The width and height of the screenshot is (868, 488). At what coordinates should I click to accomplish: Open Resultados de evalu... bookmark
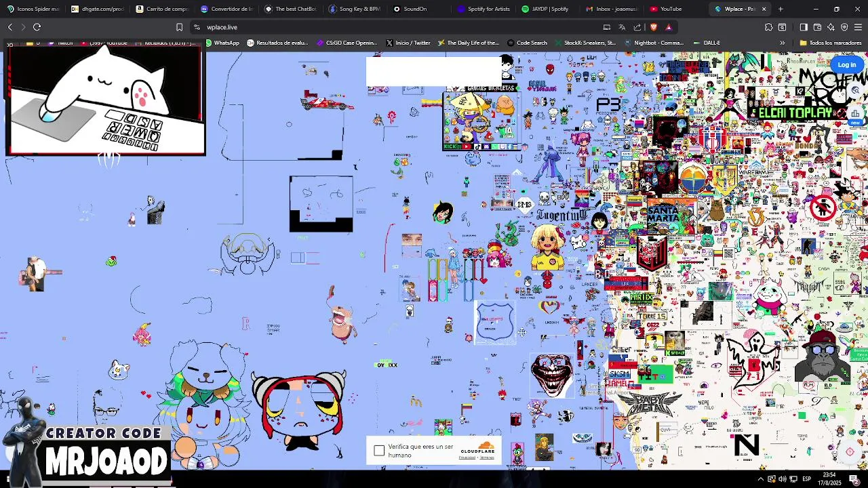coord(277,43)
